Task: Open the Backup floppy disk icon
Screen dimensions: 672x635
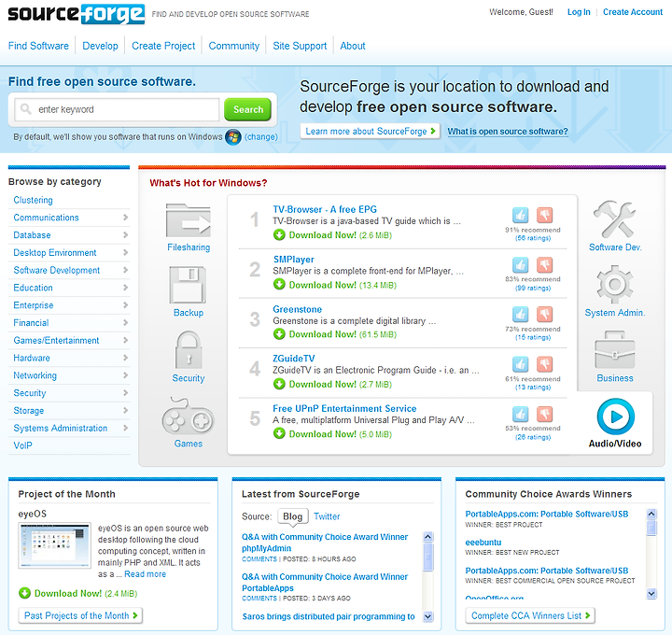Action: [x=188, y=285]
